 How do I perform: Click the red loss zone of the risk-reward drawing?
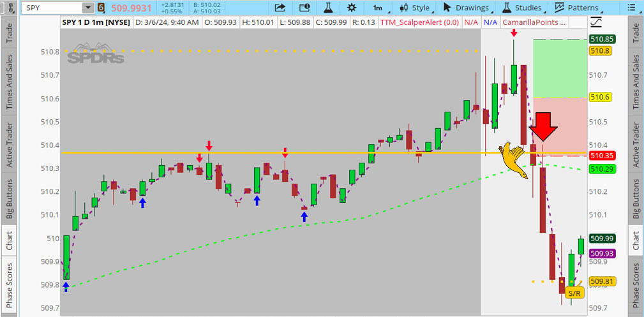(x=560, y=126)
